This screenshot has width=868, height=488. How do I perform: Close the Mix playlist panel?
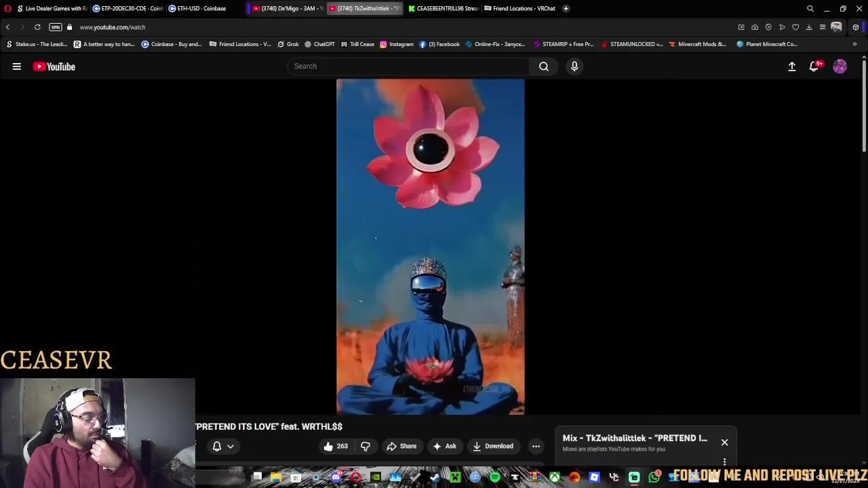(x=724, y=443)
